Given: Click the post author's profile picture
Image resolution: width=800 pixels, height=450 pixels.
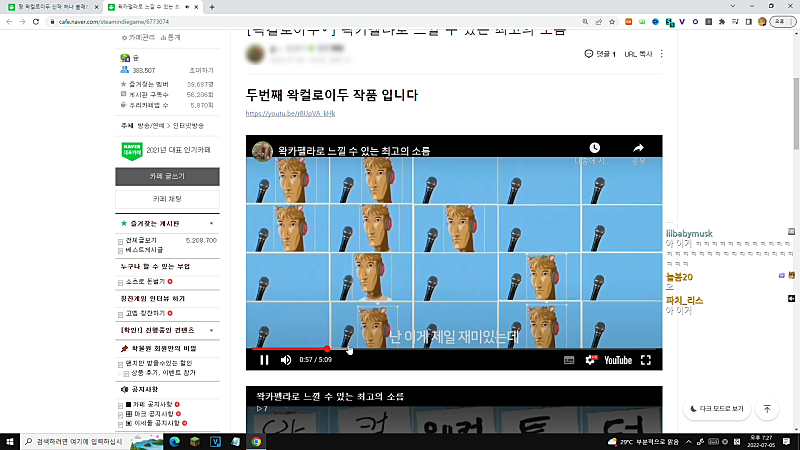Looking at the screenshot, I should (x=255, y=54).
